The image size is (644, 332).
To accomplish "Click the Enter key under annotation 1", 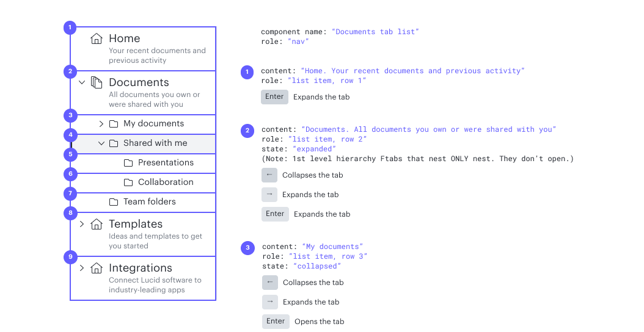I will tap(274, 97).
